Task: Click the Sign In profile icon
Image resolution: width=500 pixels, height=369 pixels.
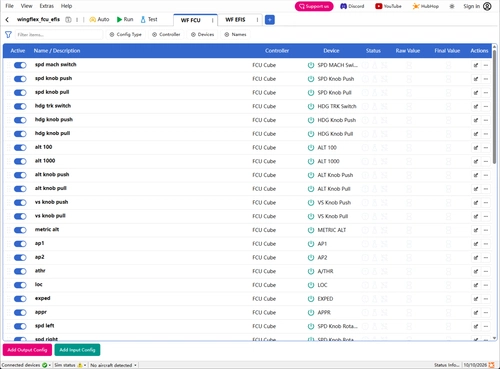Action: (x=487, y=6)
